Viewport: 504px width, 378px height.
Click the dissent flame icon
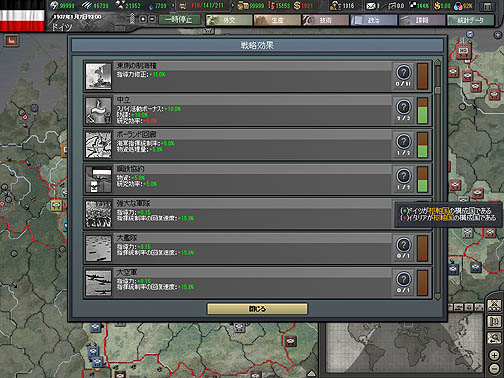[x=437, y=6]
